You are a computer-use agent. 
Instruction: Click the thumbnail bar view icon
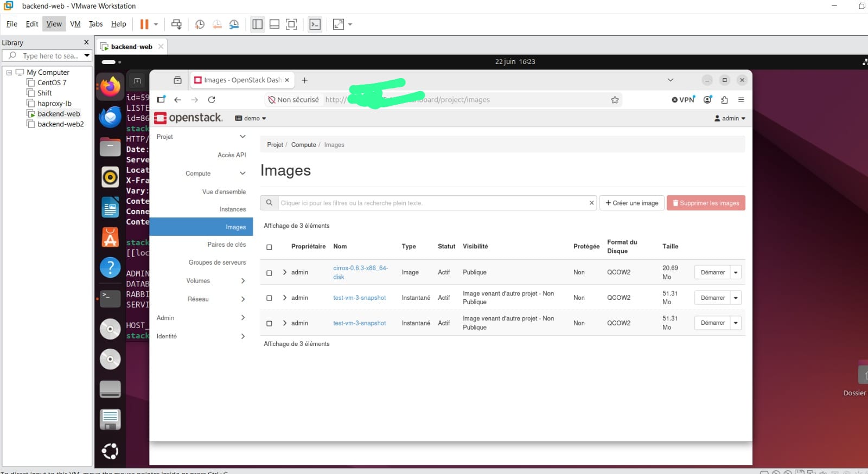(275, 24)
